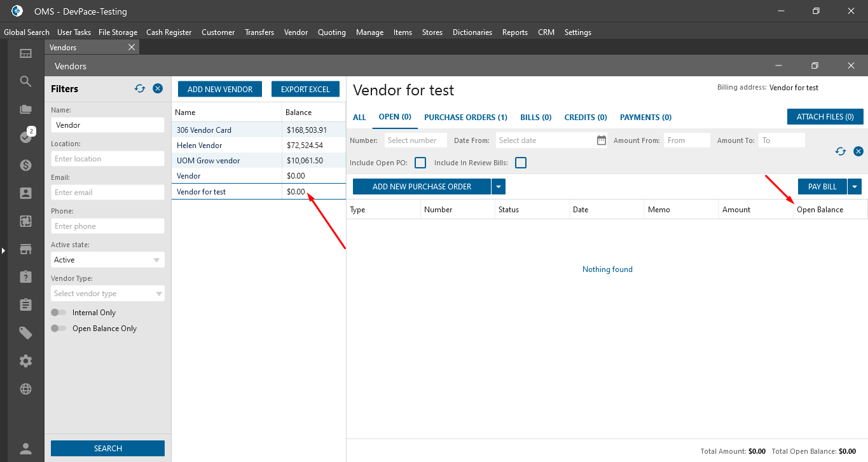Viewport: 868px width, 462px height.
Task: Open user tasks icon with badge 2
Action: tap(25, 137)
